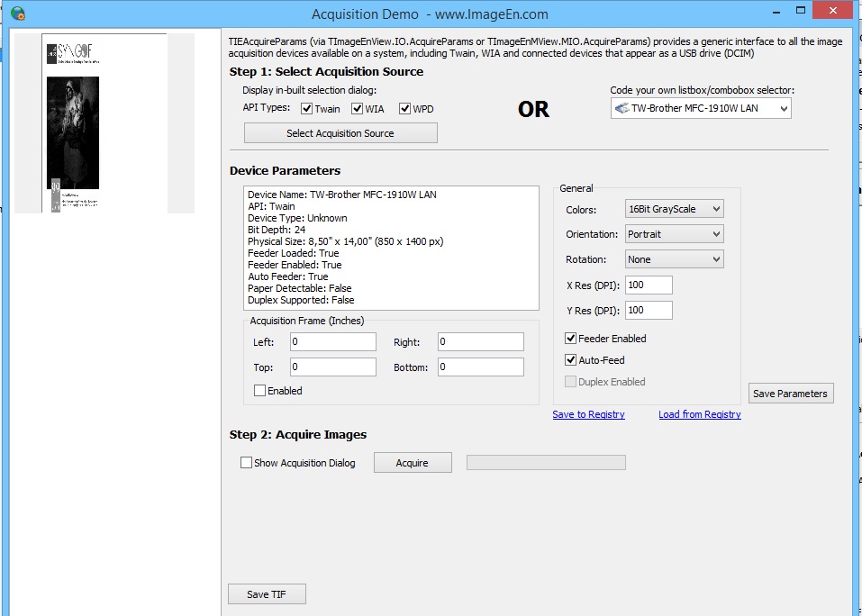862x616 pixels.
Task: Minimize the Acquisition Demo window
Action: [776, 11]
